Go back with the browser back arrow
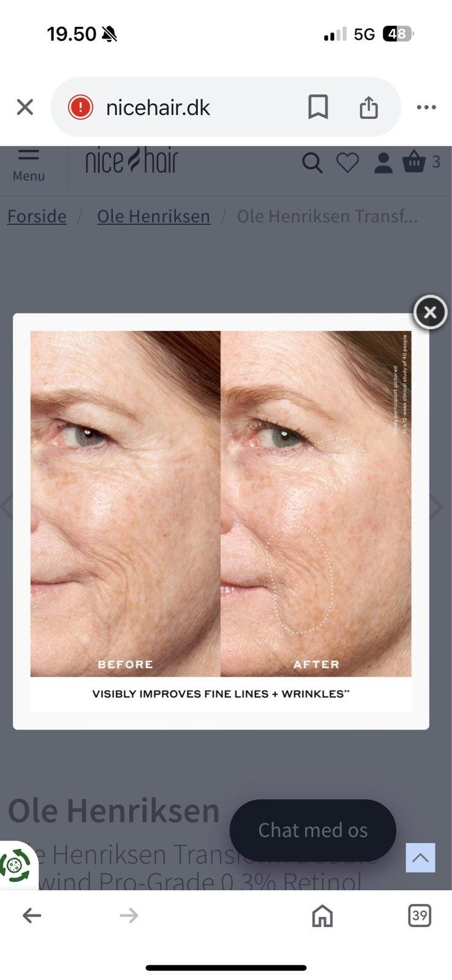This screenshot has width=452, height=980. (32, 916)
